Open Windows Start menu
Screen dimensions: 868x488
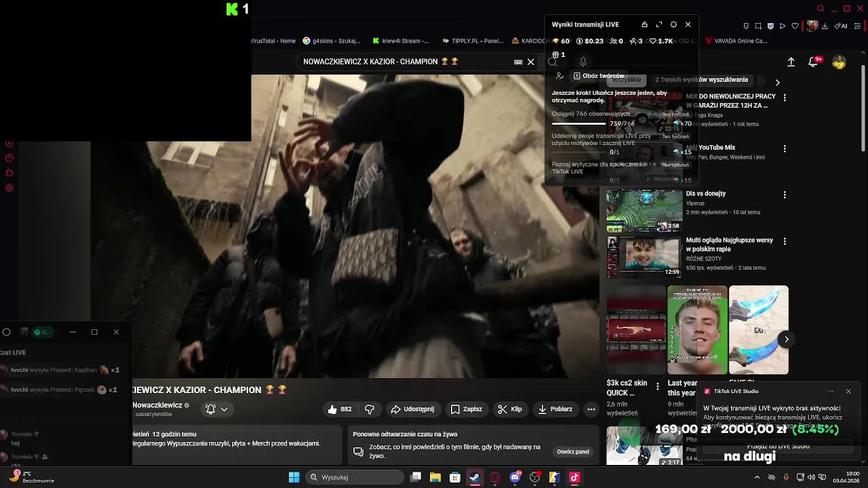point(294,477)
